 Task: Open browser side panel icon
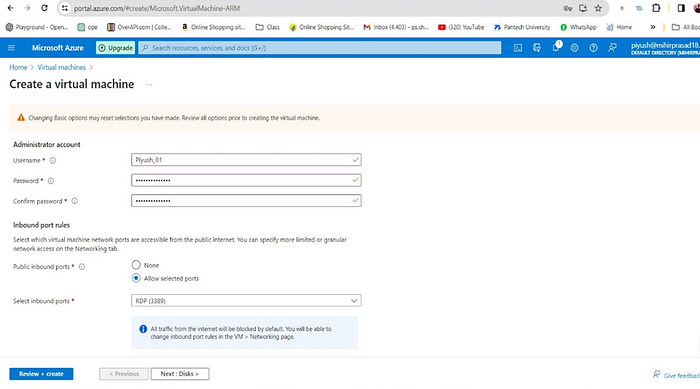[681, 8]
